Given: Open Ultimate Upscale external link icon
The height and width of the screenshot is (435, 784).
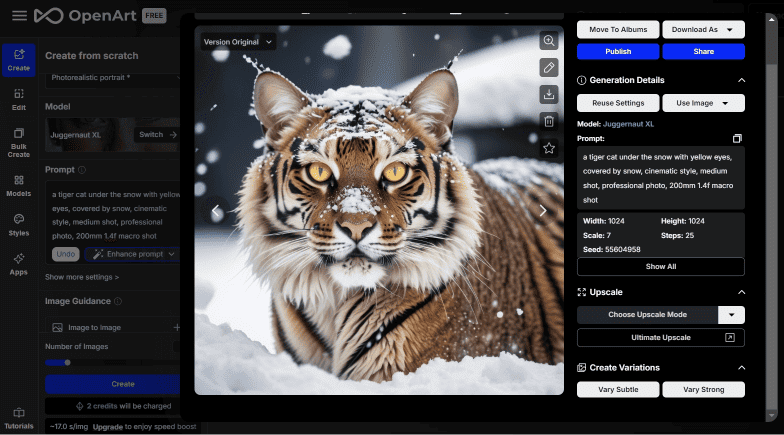Looking at the screenshot, I should click(730, 338).
